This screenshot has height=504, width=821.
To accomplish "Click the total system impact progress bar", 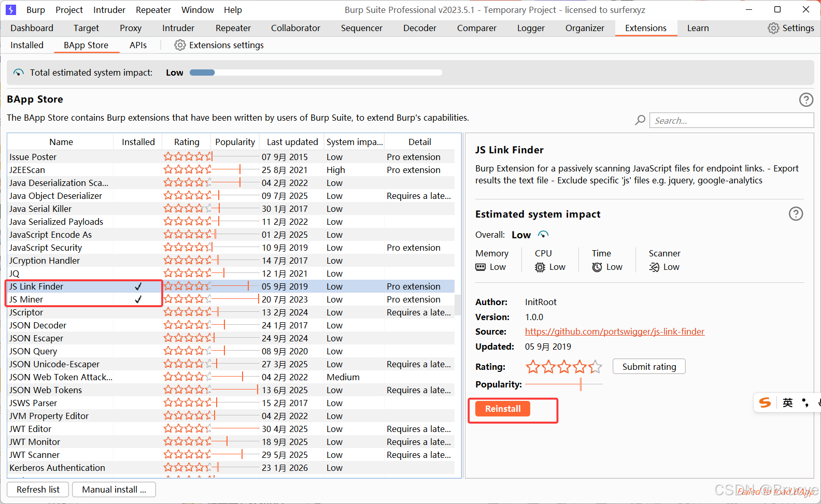I will click(x=316, y=73).
